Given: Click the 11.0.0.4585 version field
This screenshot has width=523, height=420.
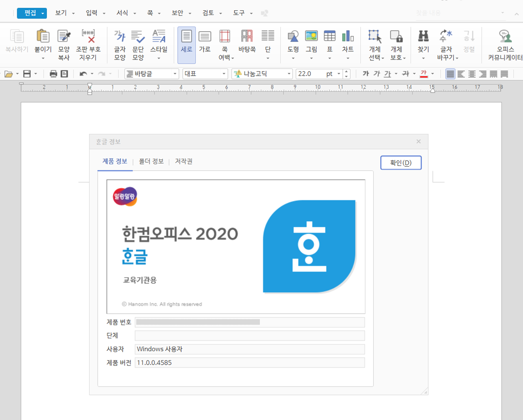Looking at the screenshot, I should point(250,363).
